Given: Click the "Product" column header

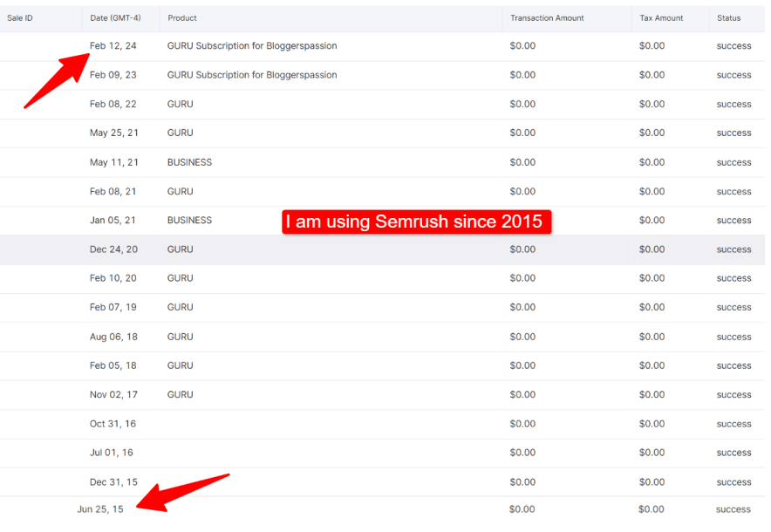Looking at the screenshot, I should (x=181, y=17).
